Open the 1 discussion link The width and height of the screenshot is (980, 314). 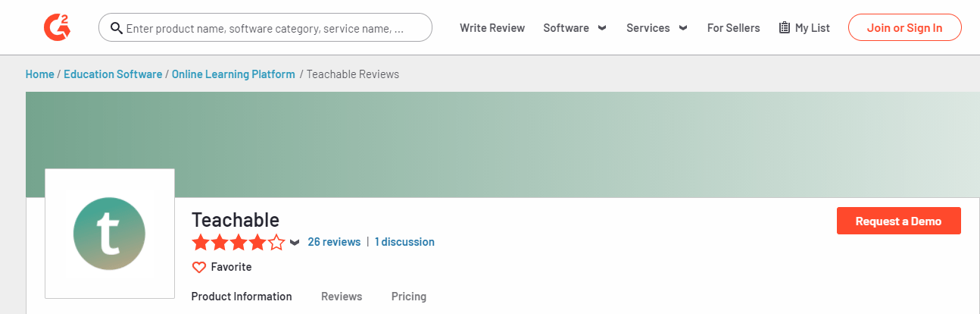tap(404, 242)
